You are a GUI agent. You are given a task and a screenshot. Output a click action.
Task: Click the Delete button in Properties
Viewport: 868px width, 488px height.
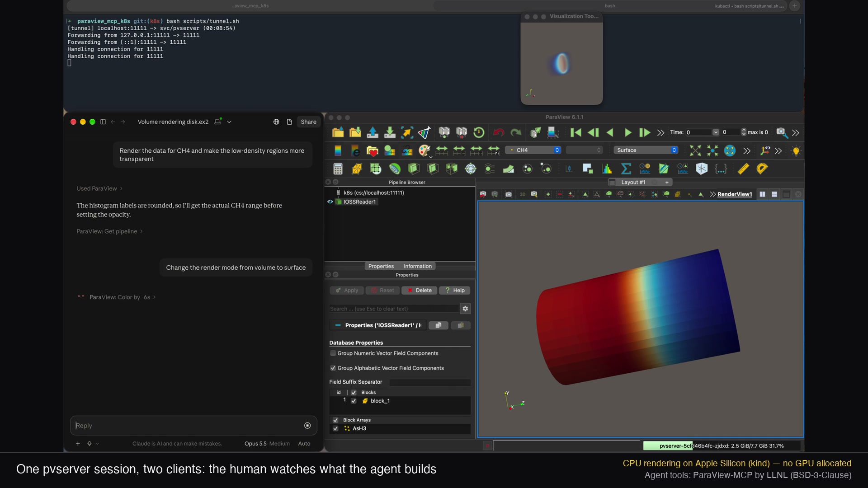pos(419,291)
